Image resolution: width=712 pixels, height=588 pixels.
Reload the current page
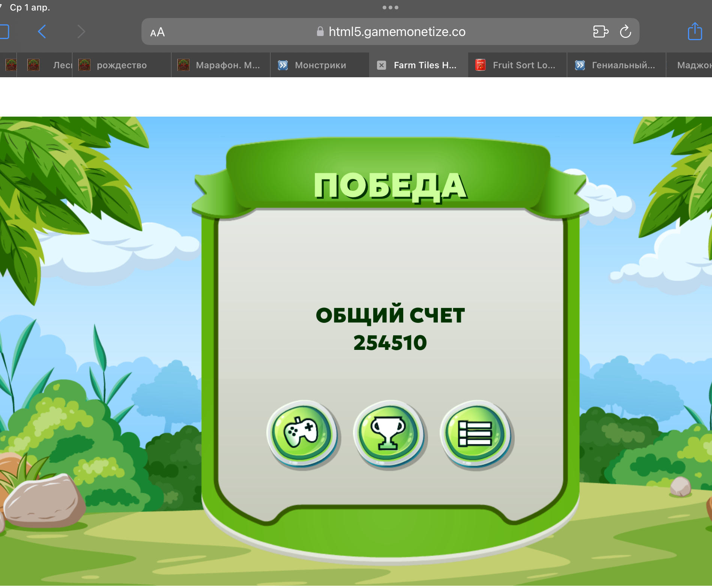(625, 31)
